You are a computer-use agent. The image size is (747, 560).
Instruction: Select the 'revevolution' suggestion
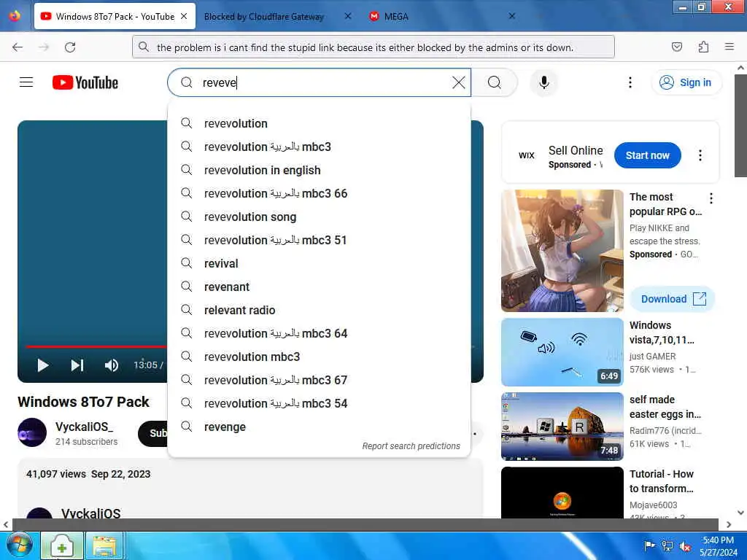click(320, 123)
